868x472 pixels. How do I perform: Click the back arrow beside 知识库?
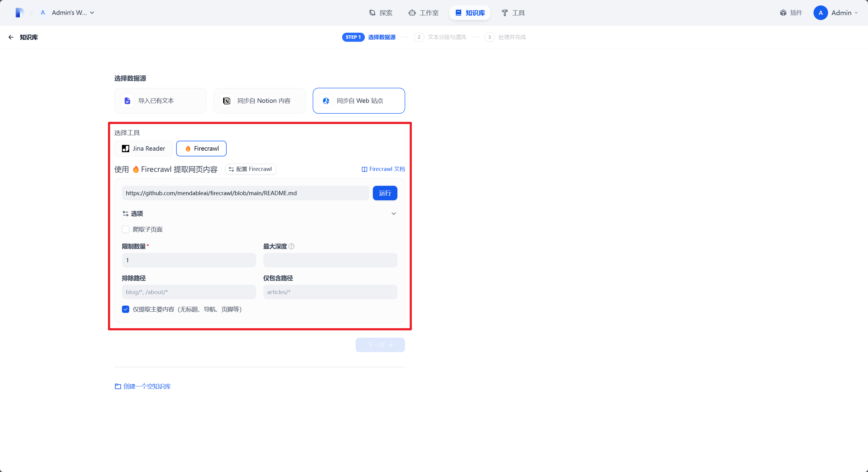point(11,38)
